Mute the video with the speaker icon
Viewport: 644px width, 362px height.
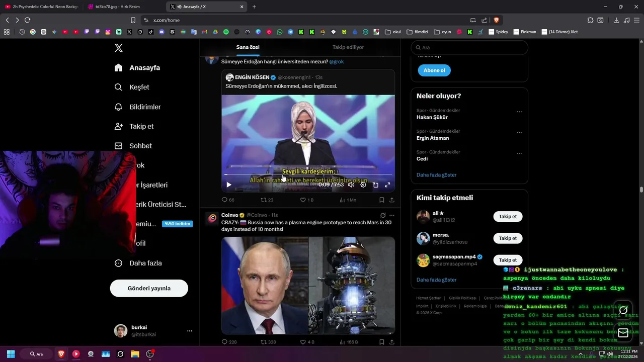351,185
